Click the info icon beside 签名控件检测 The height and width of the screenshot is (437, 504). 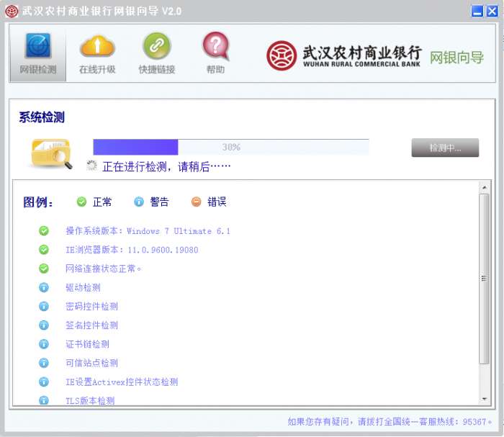pos(44,325)
